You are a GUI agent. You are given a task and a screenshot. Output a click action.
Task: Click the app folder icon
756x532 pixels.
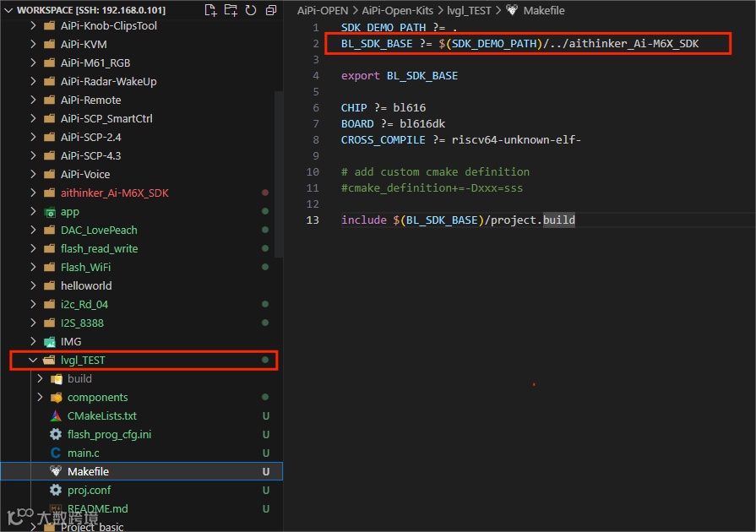tap(50, 212)
